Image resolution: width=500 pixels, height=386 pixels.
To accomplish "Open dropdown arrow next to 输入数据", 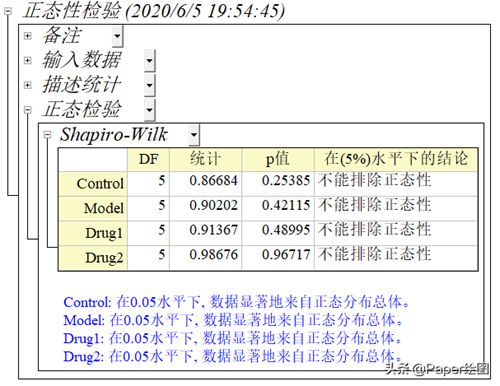I will [150, 61].
